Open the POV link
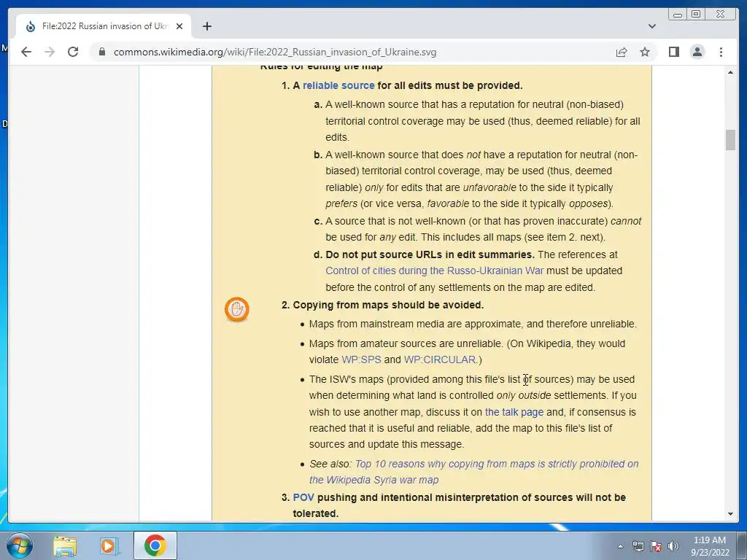 pos(303,497)
